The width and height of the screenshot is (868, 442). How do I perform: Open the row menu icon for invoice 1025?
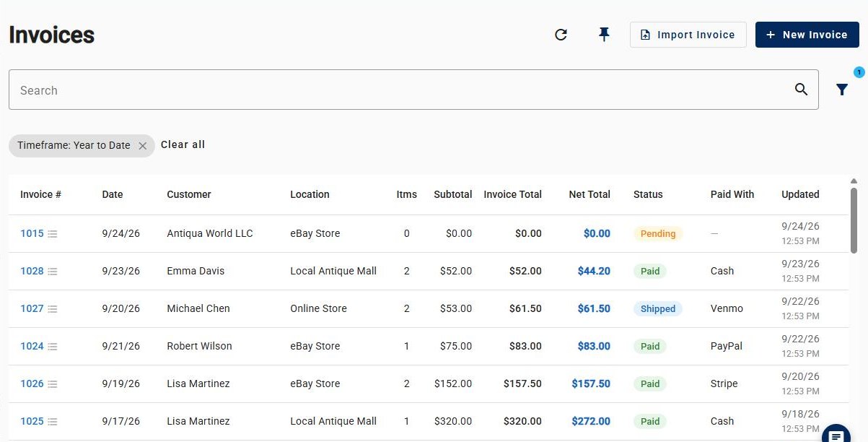[x=53, y=422]
